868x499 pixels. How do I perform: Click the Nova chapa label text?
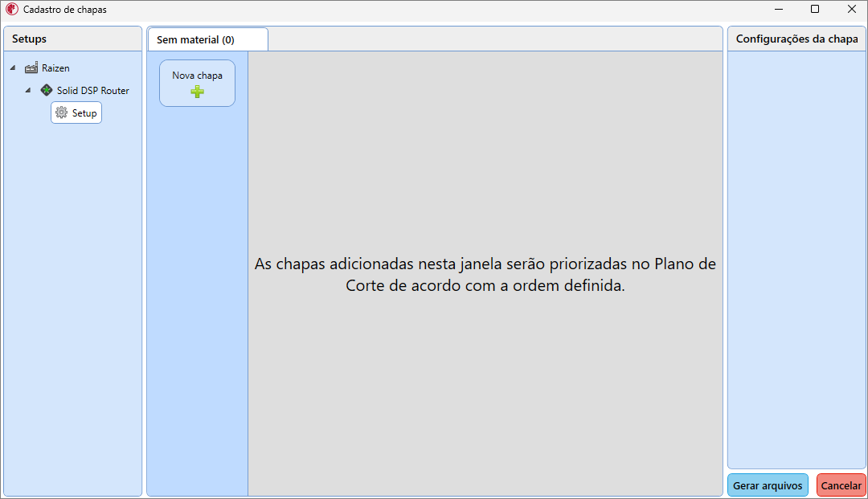[197, 76]
